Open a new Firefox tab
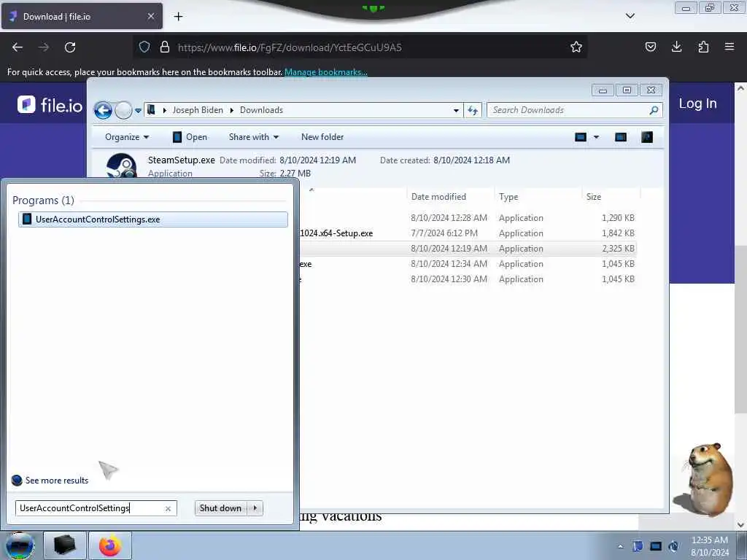Screen dimensions: 747x560 (x=178, y=17)
